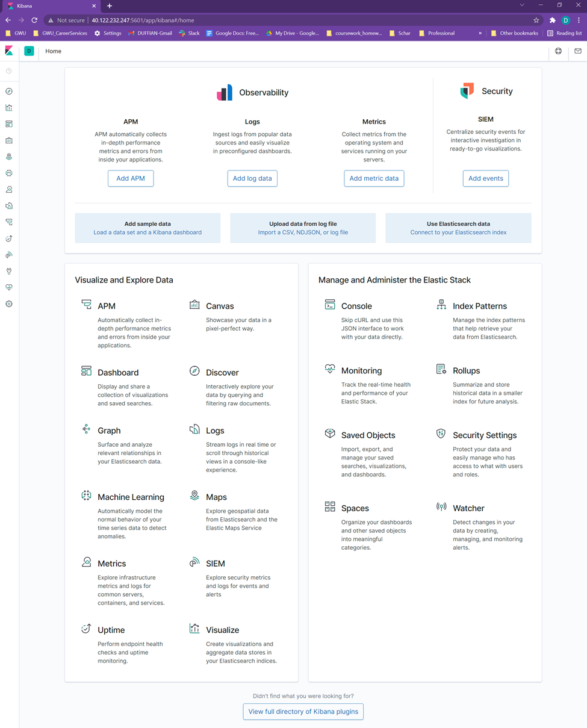Open Dev Tools via the wrench icon
This screenshot has width=587, height=728.
pyautogui.click(x=8, y=271)
